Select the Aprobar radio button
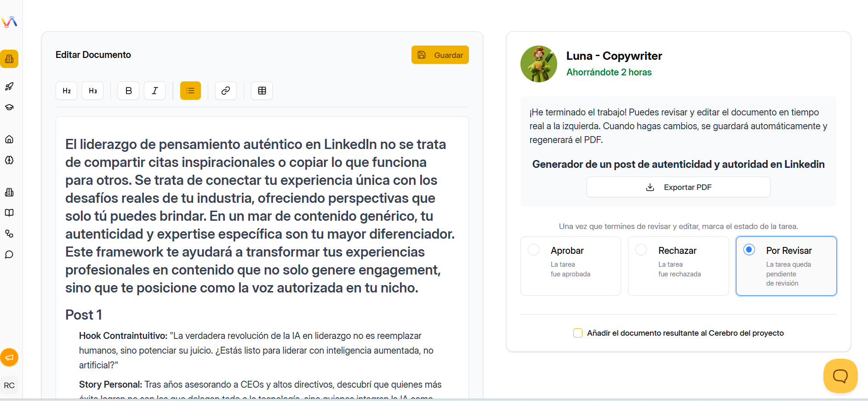 [533, 249]
